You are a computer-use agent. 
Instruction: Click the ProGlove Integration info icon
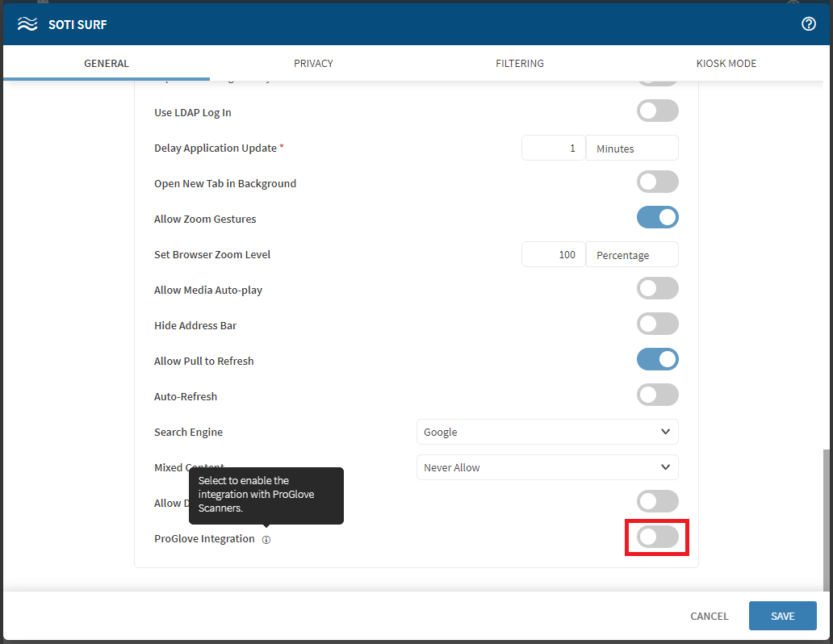point(266,540)
